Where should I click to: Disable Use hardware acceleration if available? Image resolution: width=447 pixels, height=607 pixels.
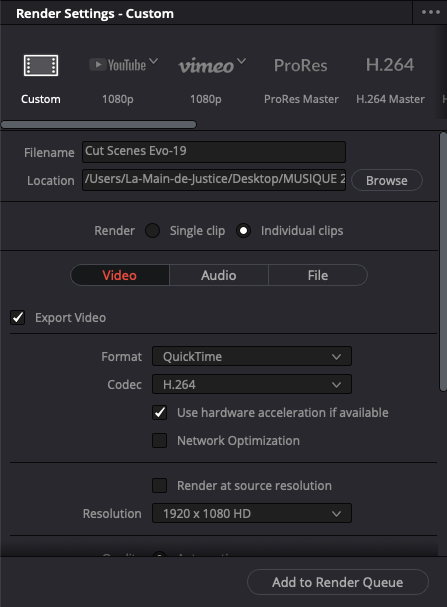(x=159, y=413)
